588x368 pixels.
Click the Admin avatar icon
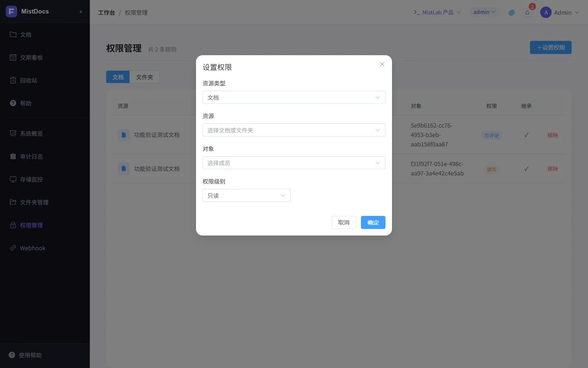pyautogui.click(x=546, y=13)
